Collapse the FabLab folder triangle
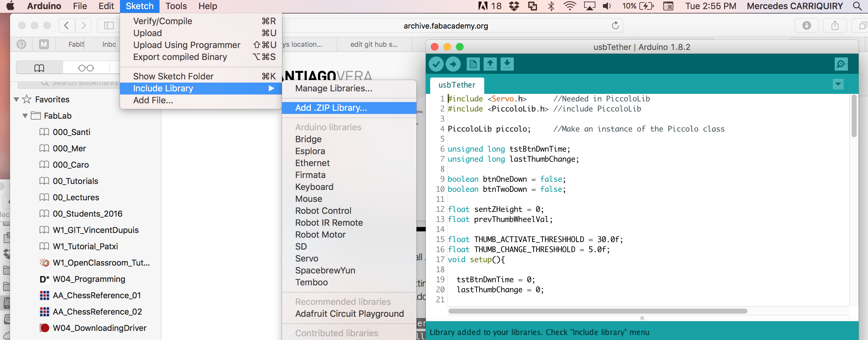 25,116
